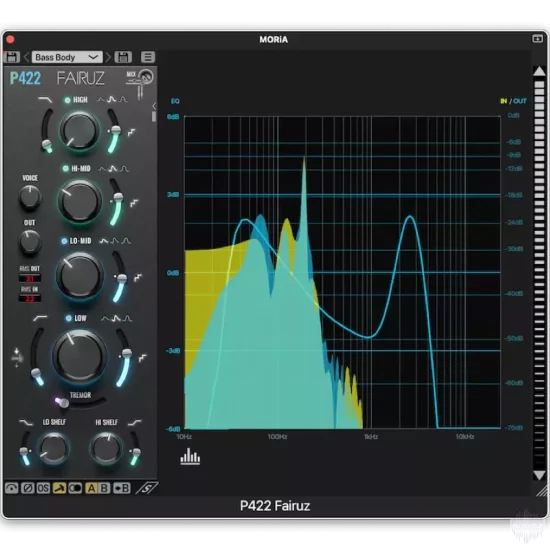Image resolution: width=550 pixels, height=550 pixels.
Task: Select the middle bell shape for LOW band
Action: pyautogui.click(x=116, y=318)
